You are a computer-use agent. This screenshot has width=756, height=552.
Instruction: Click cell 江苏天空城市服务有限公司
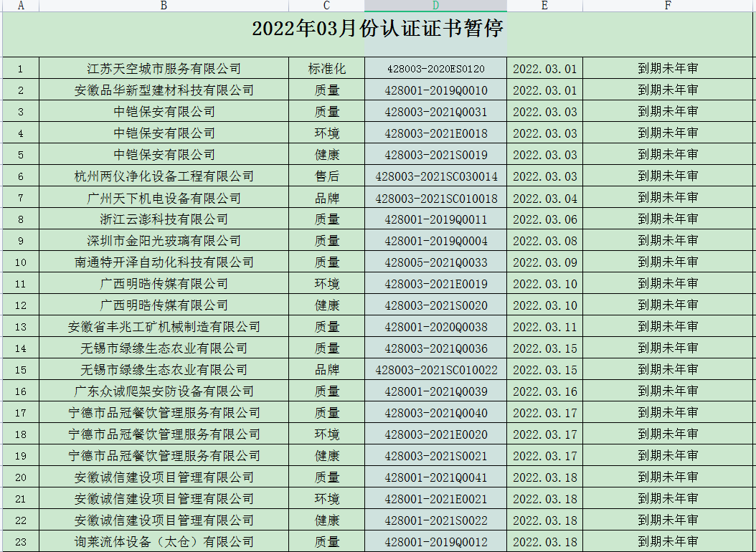(x=164, y=69)
